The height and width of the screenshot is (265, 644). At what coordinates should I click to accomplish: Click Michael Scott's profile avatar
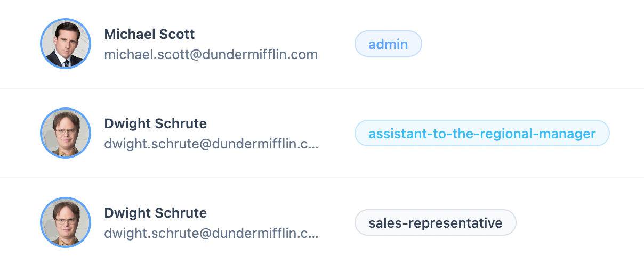(62, 44)
